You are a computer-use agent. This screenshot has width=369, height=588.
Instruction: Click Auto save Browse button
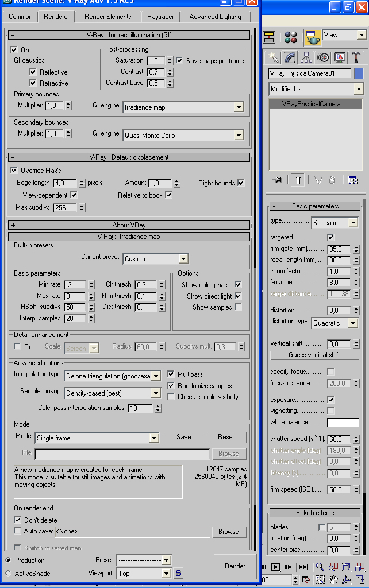(229, 532)
